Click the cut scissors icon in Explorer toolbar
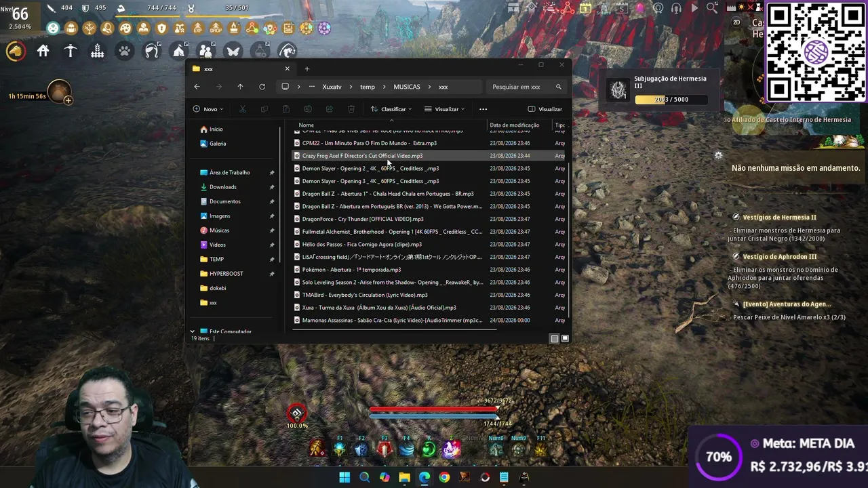The image size is (868, 488). pyautogui.click(x=241, y=109)
